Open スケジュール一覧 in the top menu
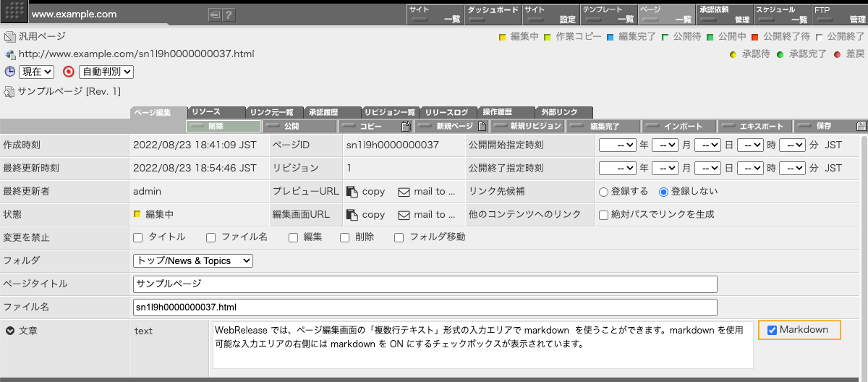This screenshot has height=382, width=868. click(781, 14)
